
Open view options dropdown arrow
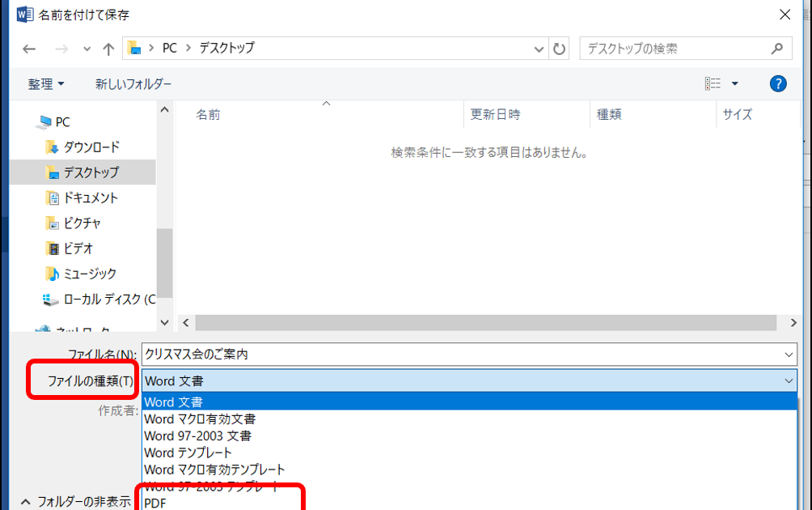[734, 83]
